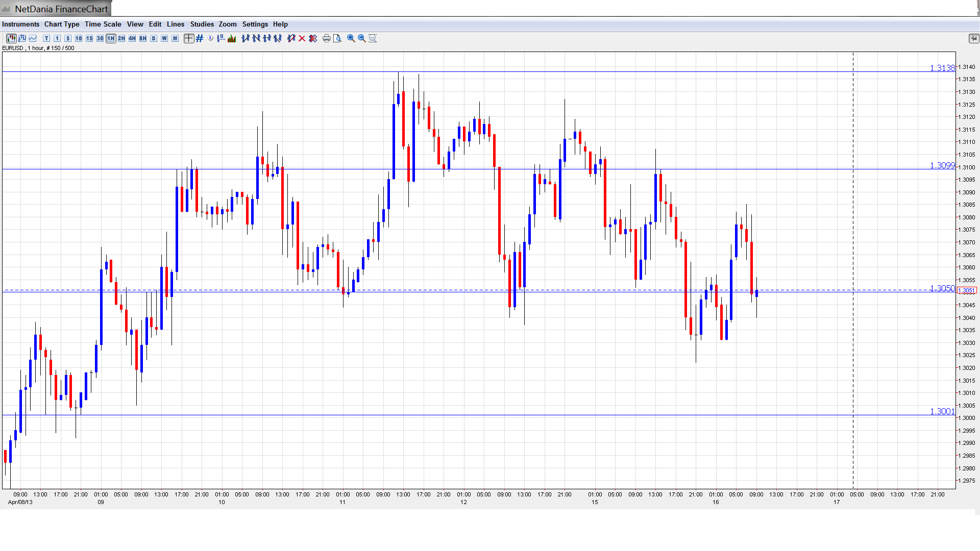Delete selected line with red X
Image resolution: width=980 pixels, height=551 pixels.
coord(302,38)
